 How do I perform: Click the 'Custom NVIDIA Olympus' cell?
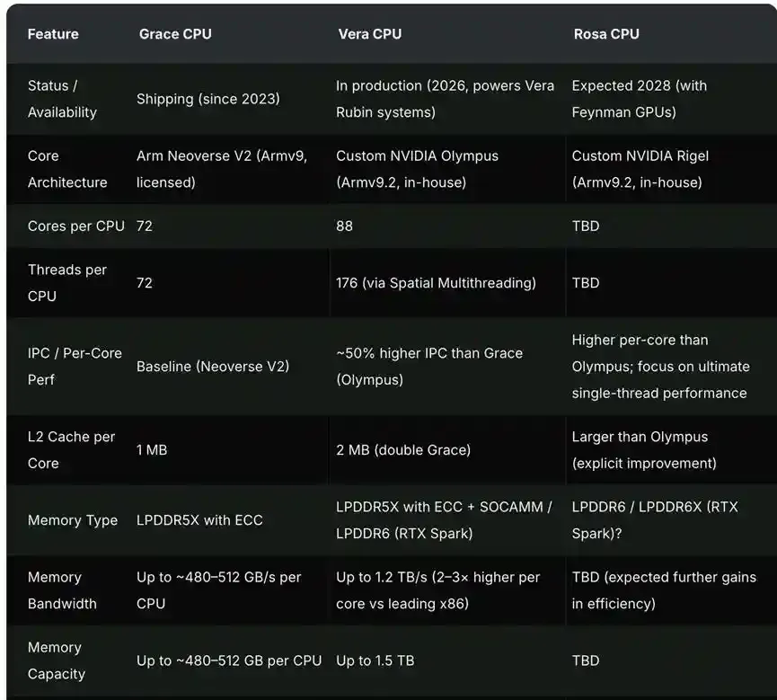tap(417, 169)
